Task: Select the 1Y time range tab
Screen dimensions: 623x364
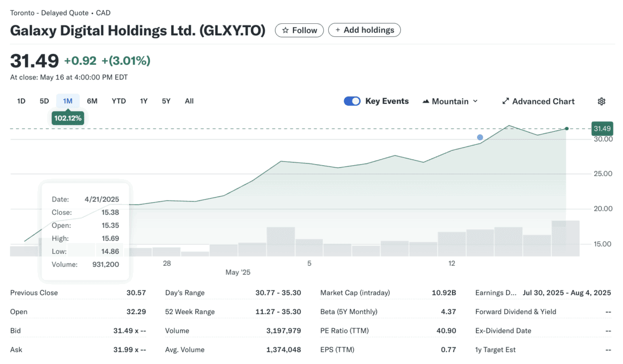Action: click(x=144, y=101)
